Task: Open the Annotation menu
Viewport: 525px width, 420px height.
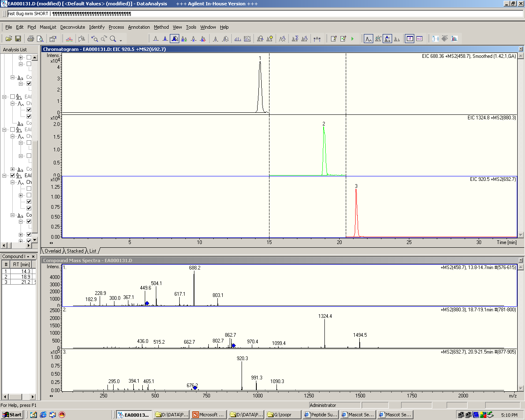Action: (x=139, y=27)
